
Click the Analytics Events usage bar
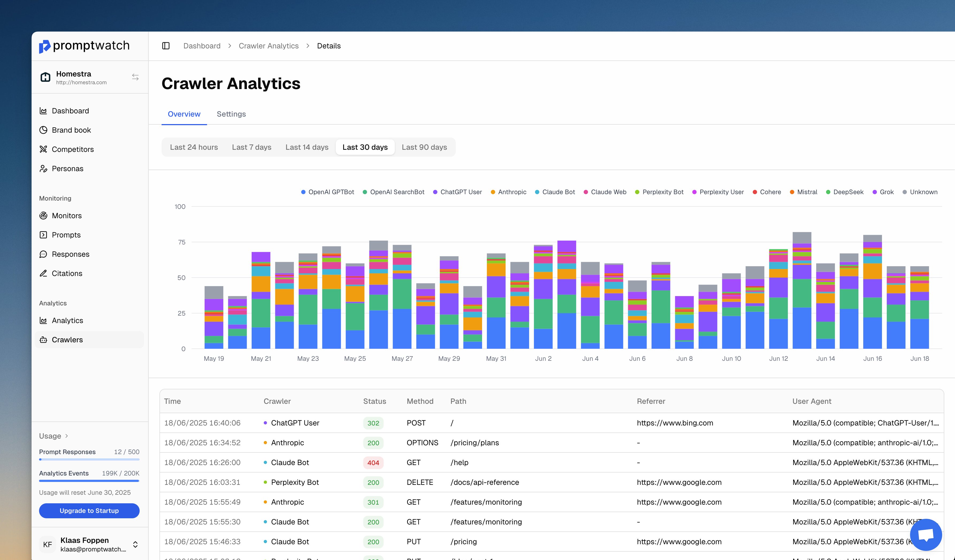89,480
